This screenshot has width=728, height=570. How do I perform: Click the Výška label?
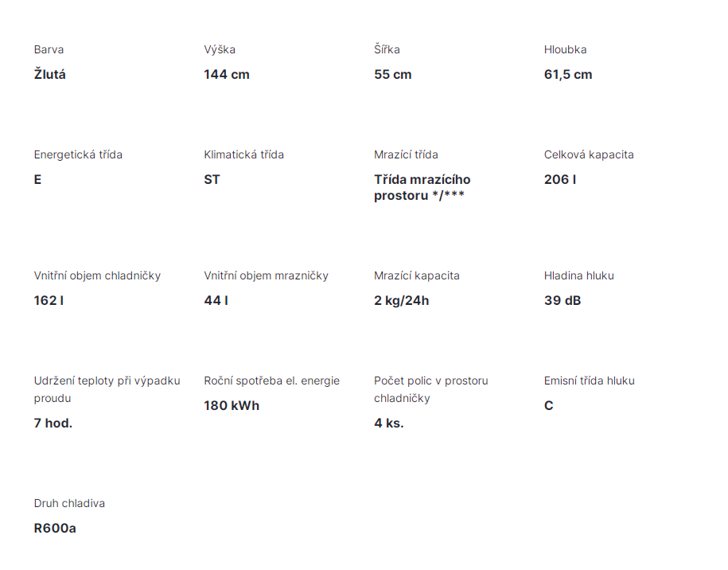point(220,49)
